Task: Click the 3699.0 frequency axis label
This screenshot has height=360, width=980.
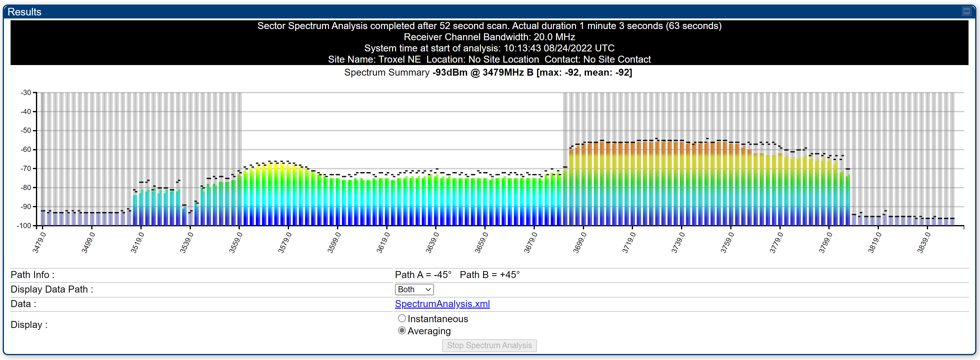Action: 580,243
